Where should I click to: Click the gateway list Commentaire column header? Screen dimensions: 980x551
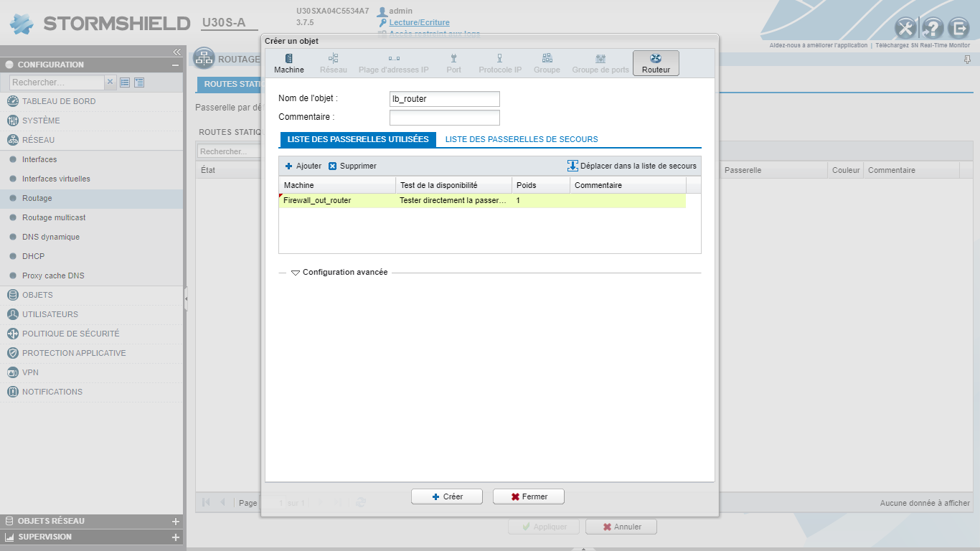tap(628, 185)
